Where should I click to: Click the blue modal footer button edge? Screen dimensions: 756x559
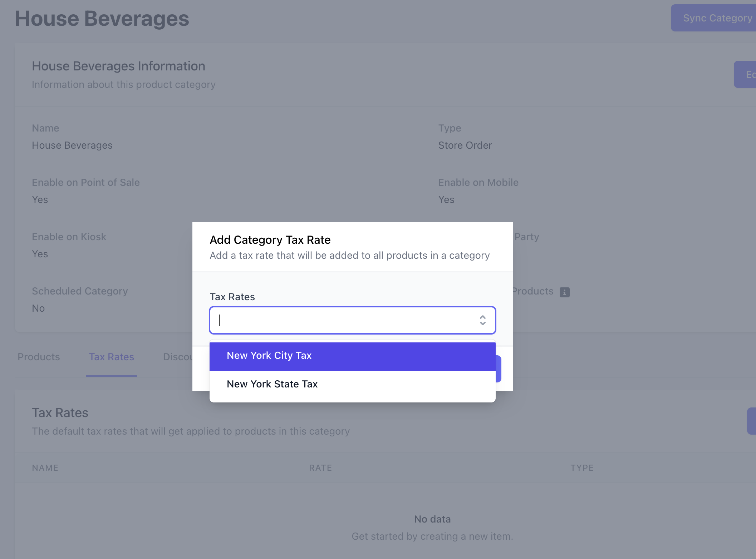click(499, 369)
